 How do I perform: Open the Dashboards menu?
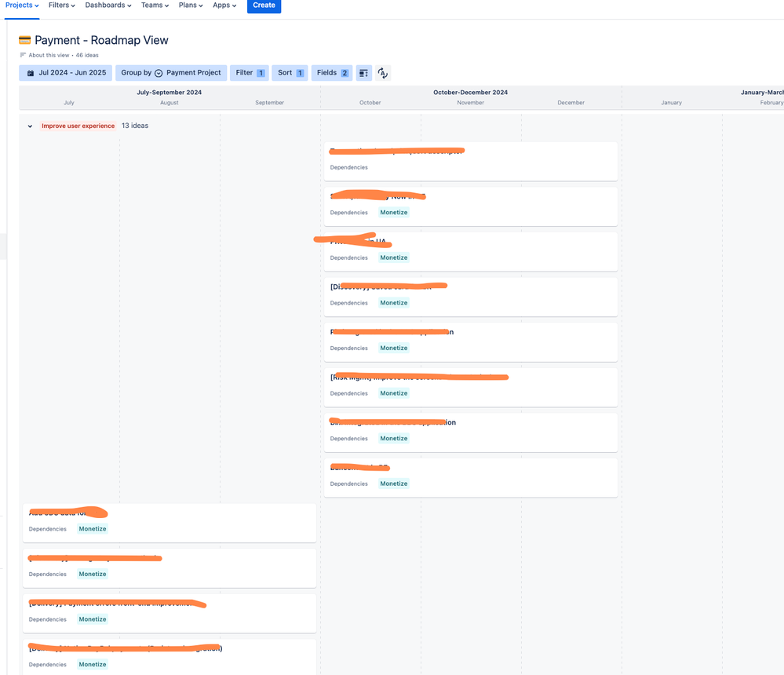tap(108, 5)
